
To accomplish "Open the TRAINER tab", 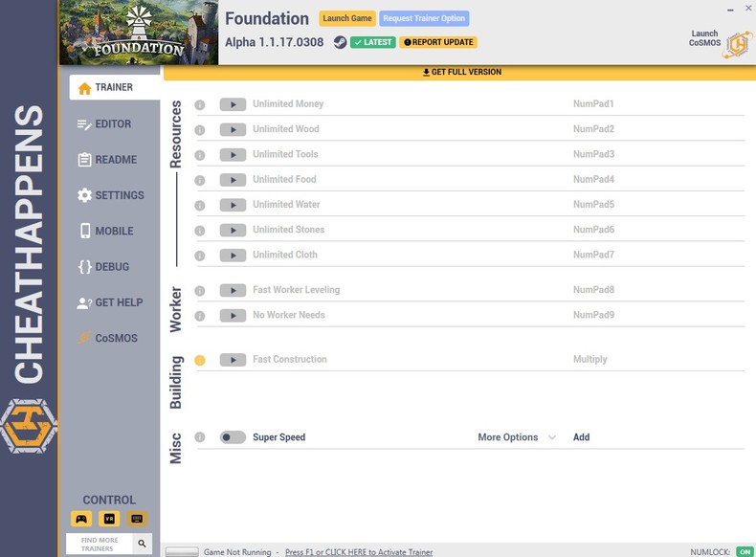I will (115, 87).
